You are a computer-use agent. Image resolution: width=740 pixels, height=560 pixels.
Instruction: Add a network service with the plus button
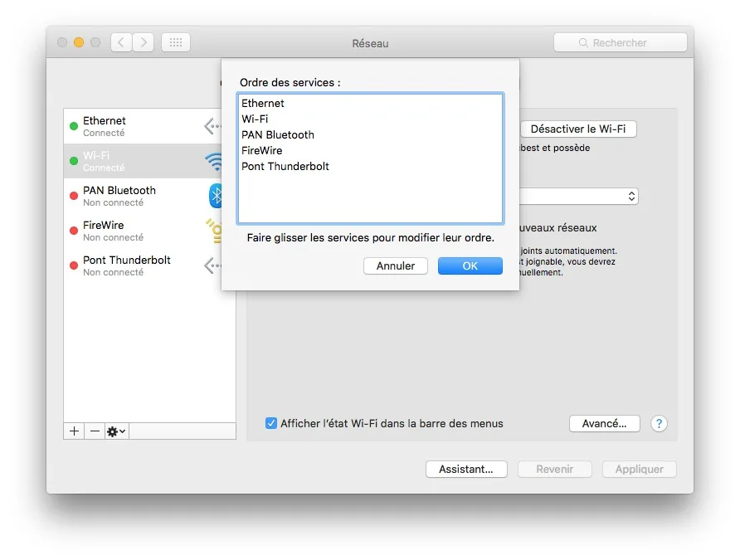pos(73,431)
